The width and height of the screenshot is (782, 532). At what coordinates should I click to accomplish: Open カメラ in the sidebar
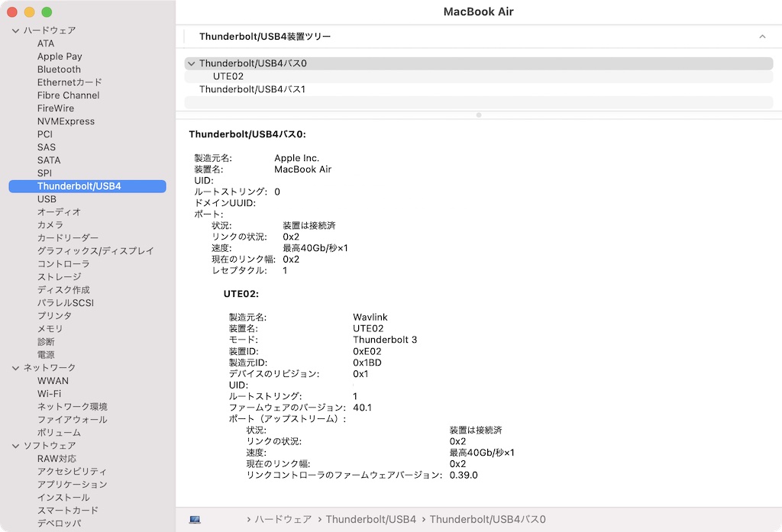(x=50, y=225)
